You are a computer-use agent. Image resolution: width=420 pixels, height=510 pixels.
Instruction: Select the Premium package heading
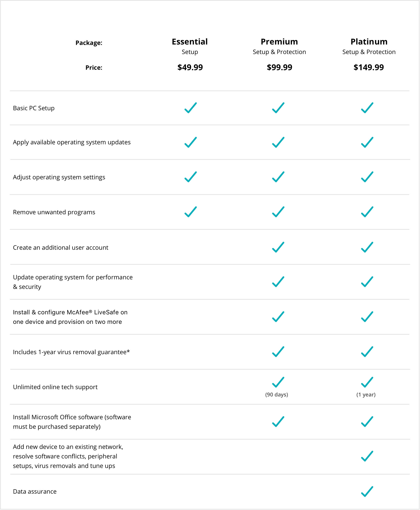[x=279, y=42]
